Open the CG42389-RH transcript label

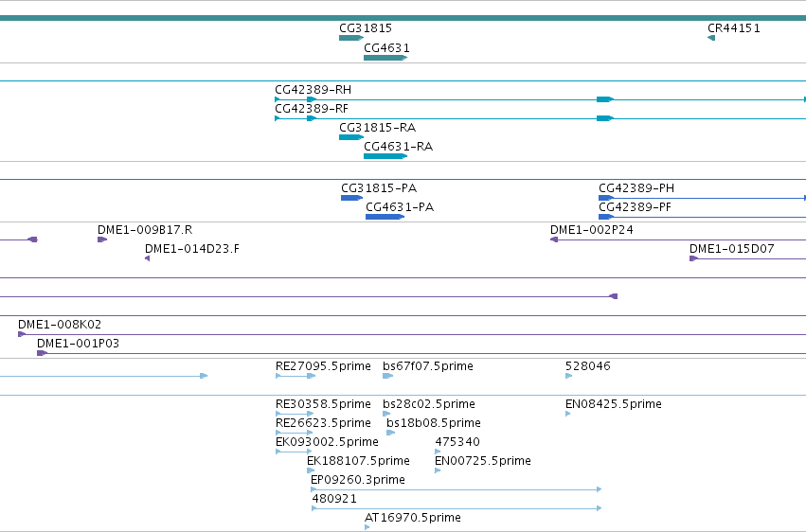[313, 90]
